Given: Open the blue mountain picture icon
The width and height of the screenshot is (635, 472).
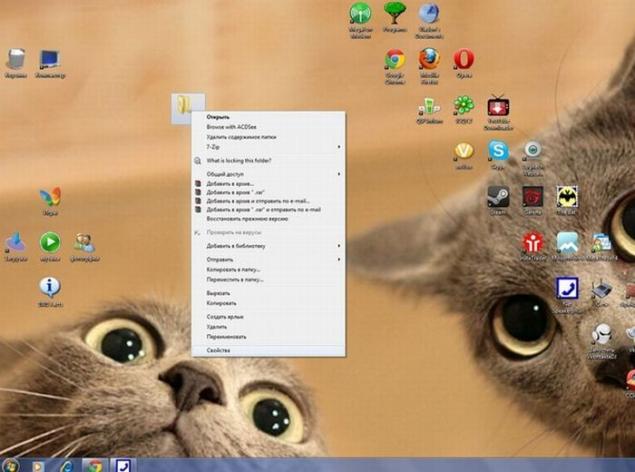Looking at the screenshot, I should click(567, 242).
